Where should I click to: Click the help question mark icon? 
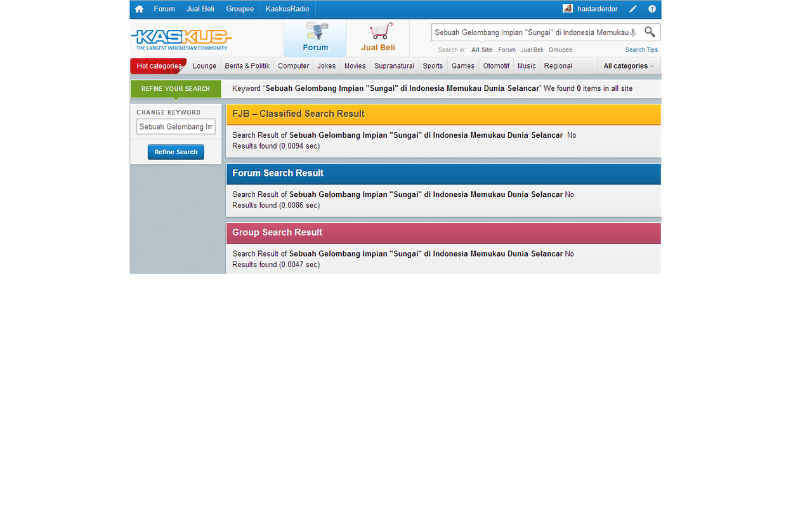[x=652, y=9]
